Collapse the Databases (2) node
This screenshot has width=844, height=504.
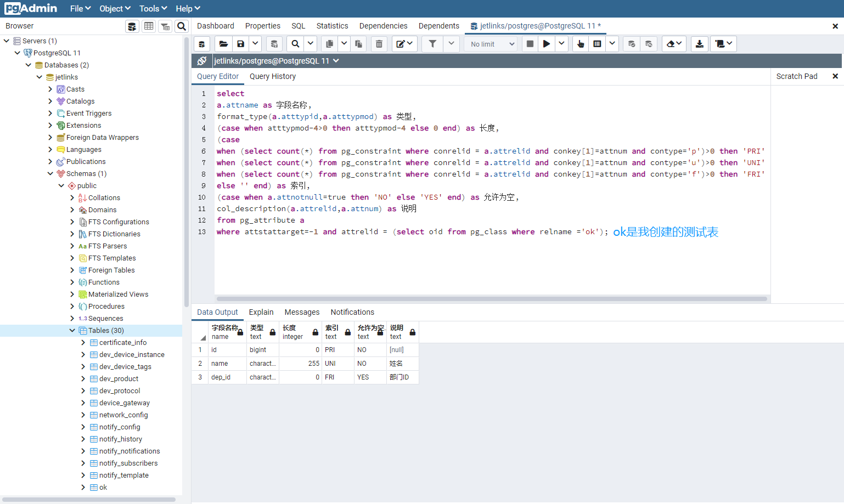(29, 65)
